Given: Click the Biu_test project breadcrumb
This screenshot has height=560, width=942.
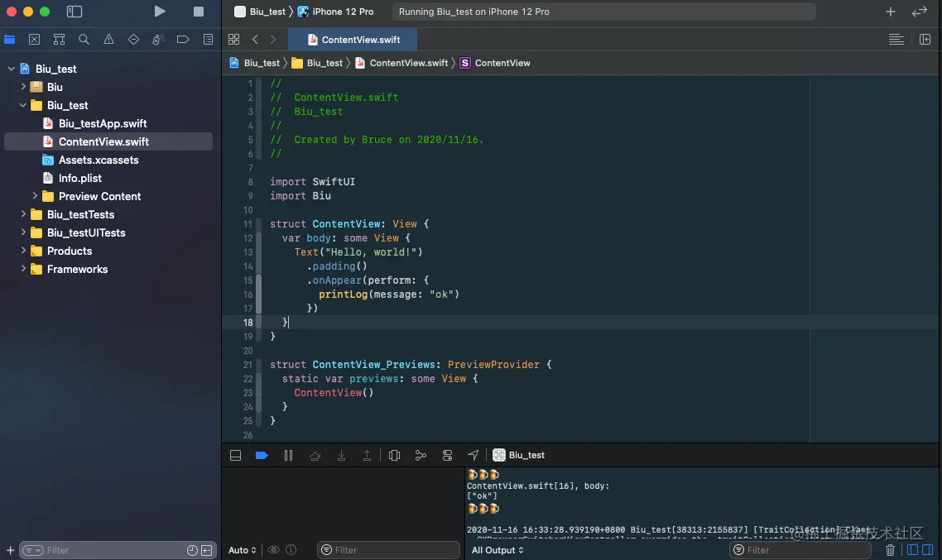Looking at the screenshot, I should tap(255, 63).
